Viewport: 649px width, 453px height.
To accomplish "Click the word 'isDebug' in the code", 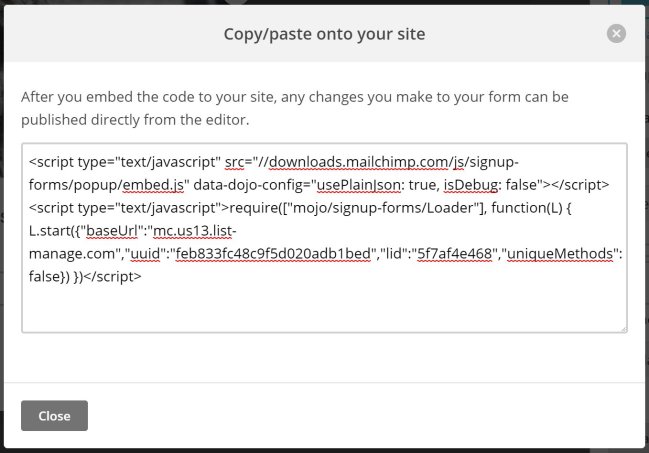I will (x=471, y=185).
